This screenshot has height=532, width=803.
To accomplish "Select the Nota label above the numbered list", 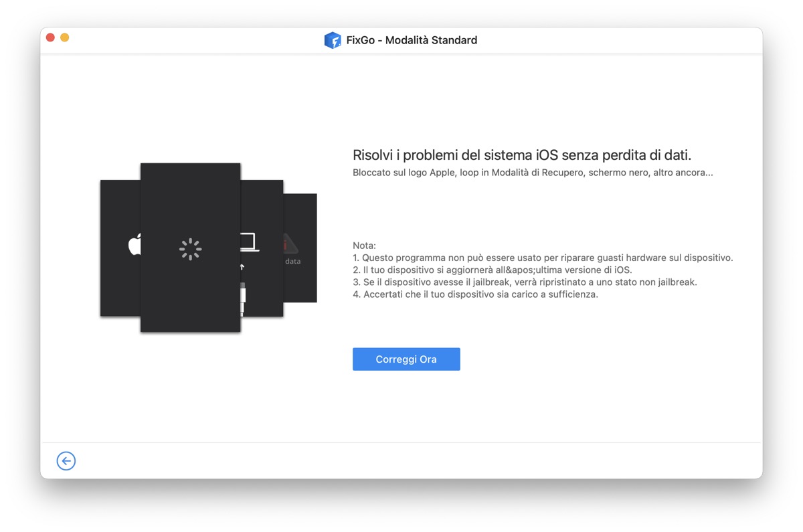I will point(363,246).
